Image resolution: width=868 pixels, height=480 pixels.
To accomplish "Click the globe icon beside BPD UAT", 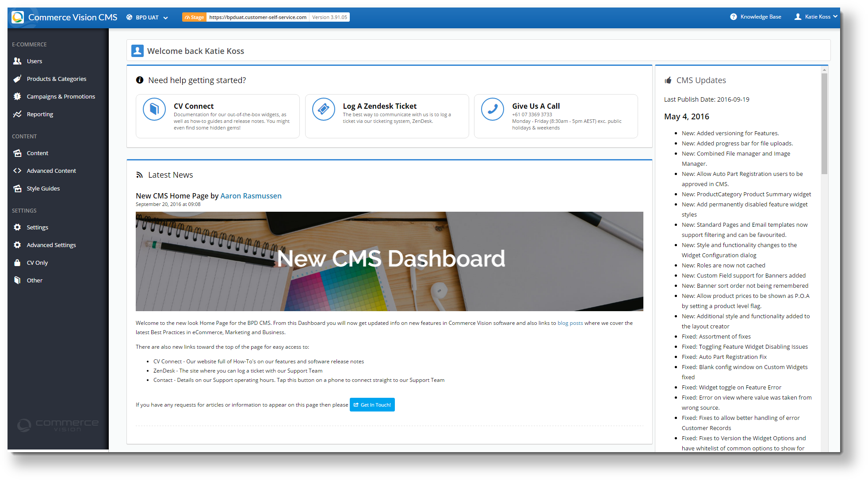I will pos(129,17).
